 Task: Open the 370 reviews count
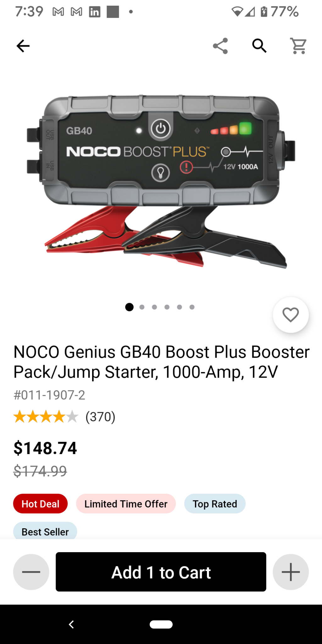101,417
